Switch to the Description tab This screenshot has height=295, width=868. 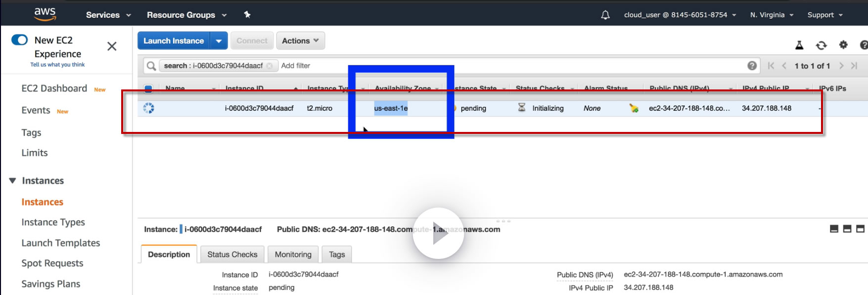pyautogui.click(x=169, y=254)
